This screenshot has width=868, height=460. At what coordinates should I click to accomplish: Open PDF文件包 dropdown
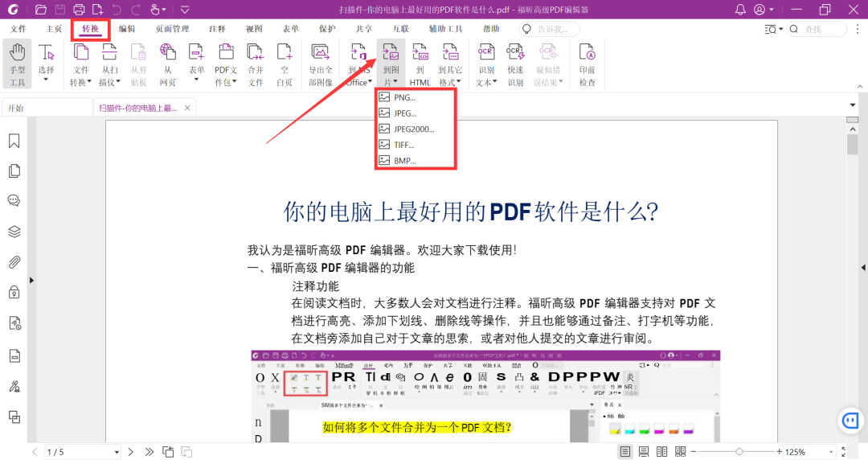point(226,64)
